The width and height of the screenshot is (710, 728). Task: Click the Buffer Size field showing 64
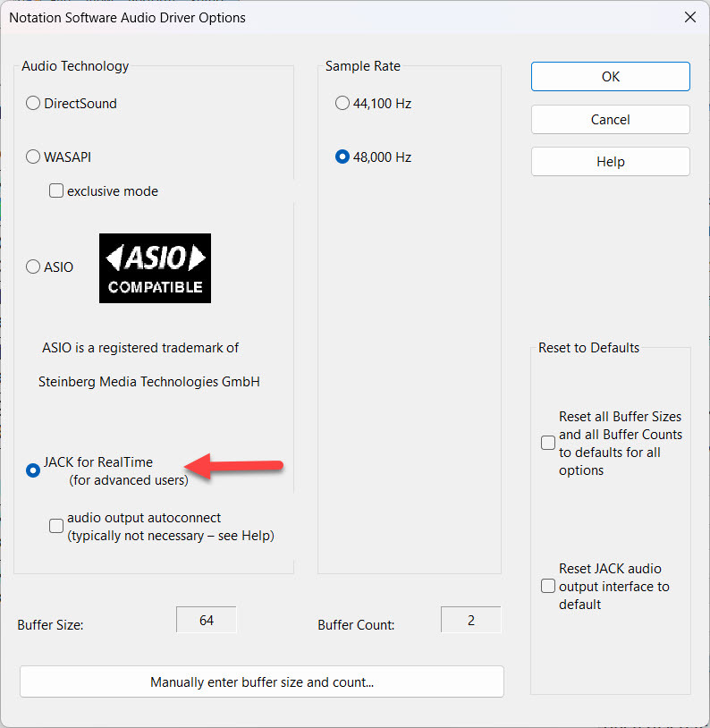pos(207,620)
